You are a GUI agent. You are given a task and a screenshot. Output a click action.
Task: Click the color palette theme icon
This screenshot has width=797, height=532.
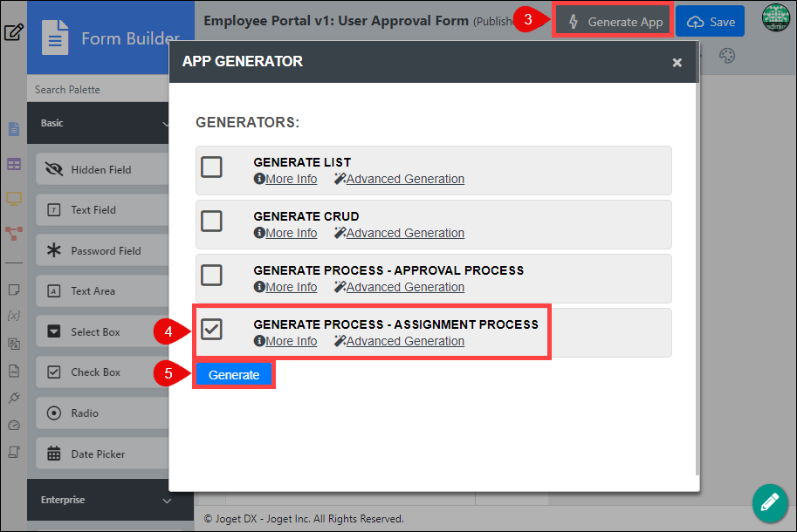point(727,56)
